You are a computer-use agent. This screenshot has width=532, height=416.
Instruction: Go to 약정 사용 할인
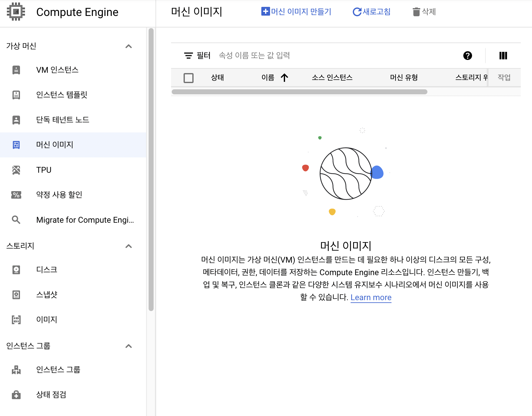click(73, 195)
